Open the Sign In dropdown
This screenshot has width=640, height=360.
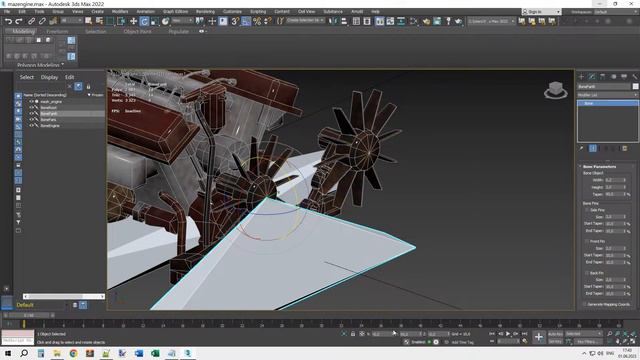pyautogui.click(x=541, y=12)
